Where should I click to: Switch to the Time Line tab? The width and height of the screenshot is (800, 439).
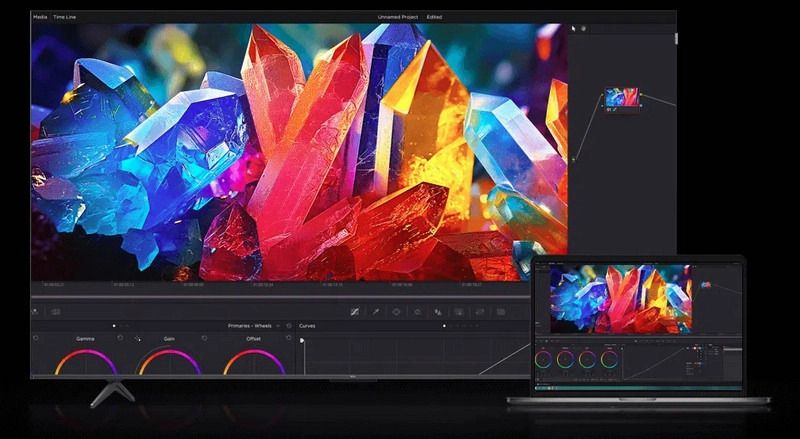point(67,17)
